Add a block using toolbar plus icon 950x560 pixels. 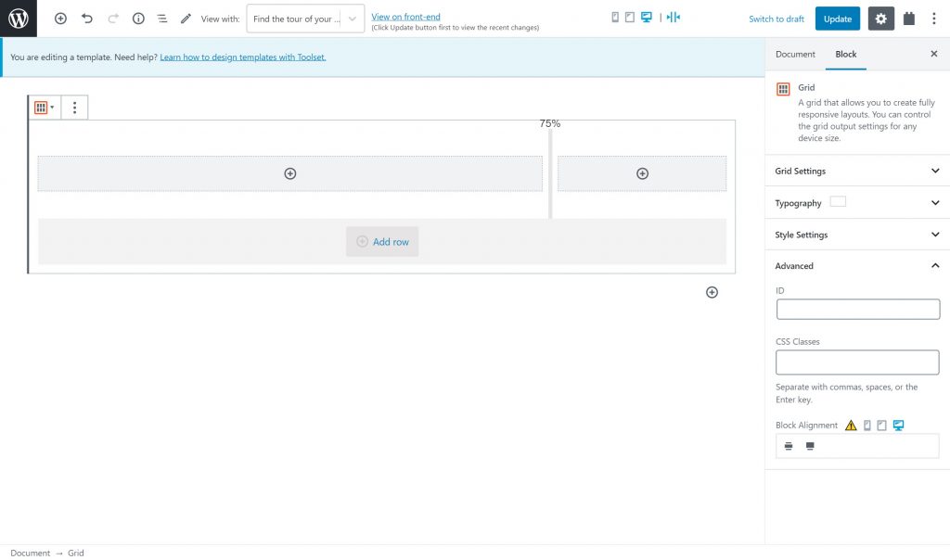[60, 19]
